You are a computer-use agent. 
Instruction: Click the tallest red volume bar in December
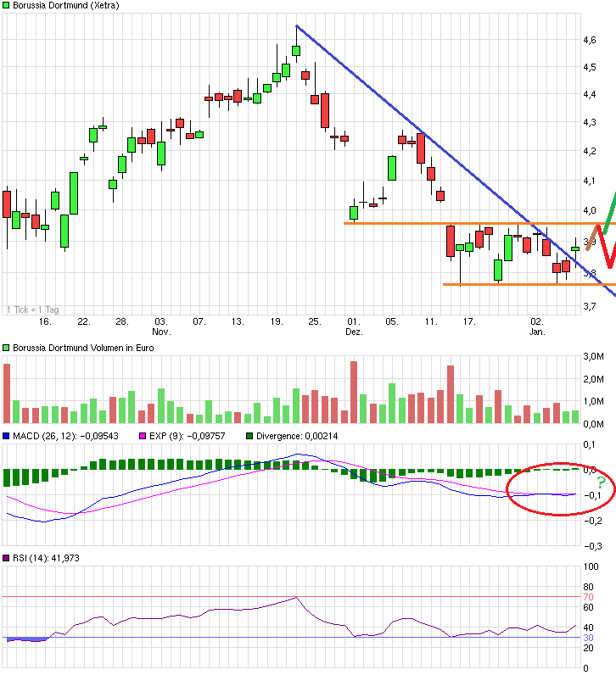tap(354, 392)
